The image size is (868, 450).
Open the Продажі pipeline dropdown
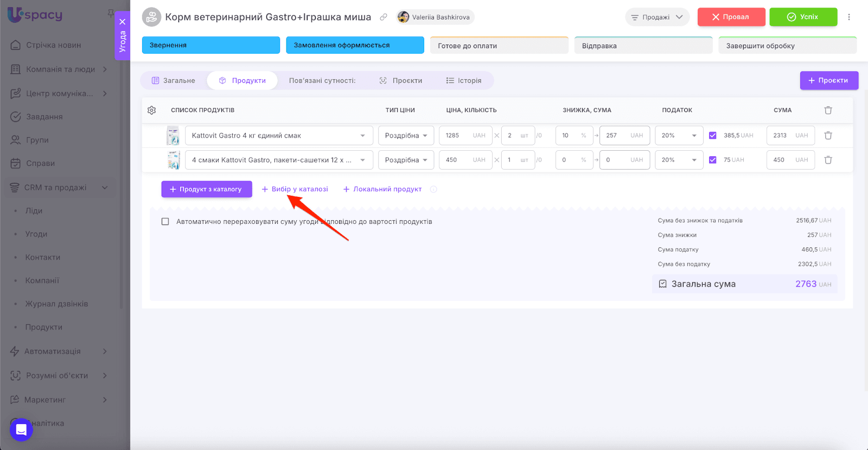657,17
